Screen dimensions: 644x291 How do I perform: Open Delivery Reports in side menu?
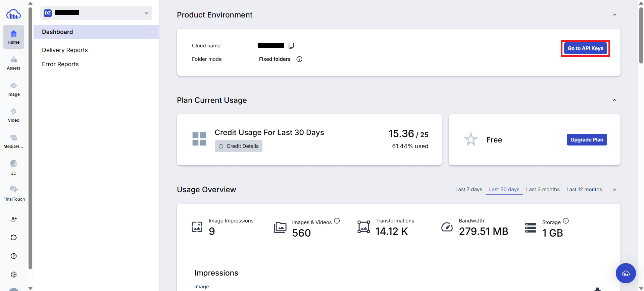point(65,50)
